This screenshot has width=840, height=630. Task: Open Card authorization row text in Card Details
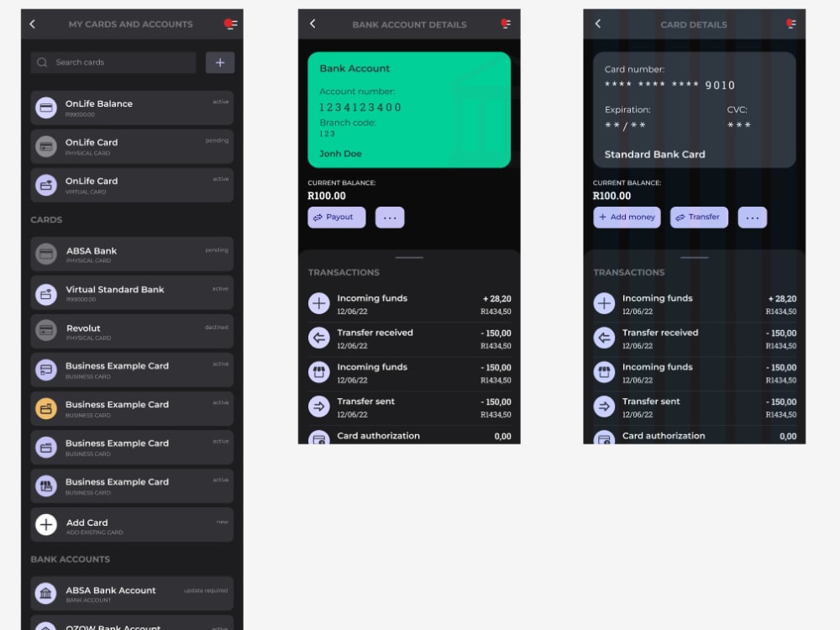[x=664, y=436]
